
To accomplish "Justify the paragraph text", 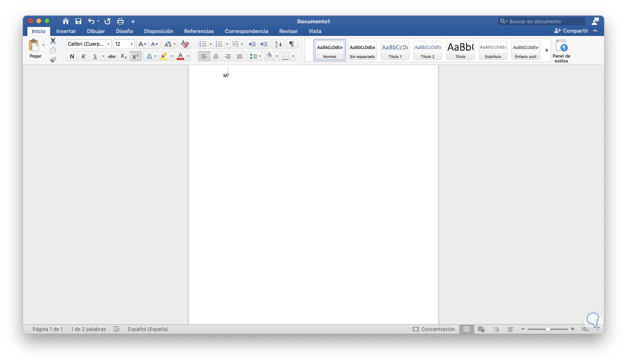I will click(240, 56).
